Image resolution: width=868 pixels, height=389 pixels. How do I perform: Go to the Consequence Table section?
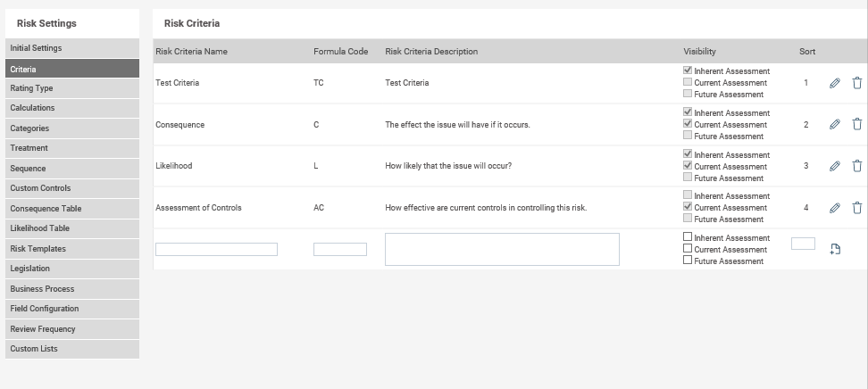[x=72, y=209]
